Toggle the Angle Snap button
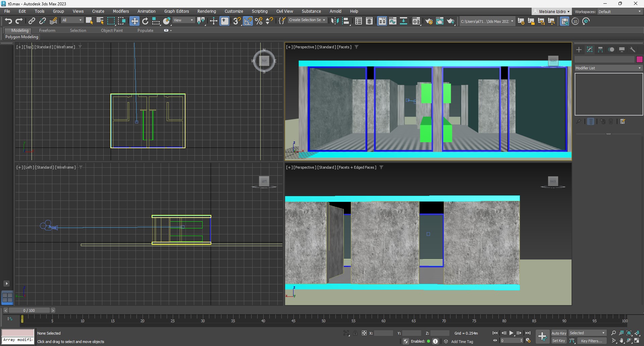This screenshot has width=644, height=346. [248, 21]
